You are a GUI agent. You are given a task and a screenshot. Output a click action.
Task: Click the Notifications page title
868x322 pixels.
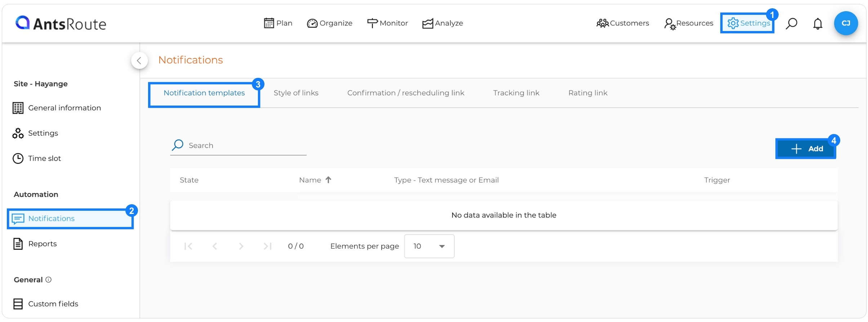[191, 60]
